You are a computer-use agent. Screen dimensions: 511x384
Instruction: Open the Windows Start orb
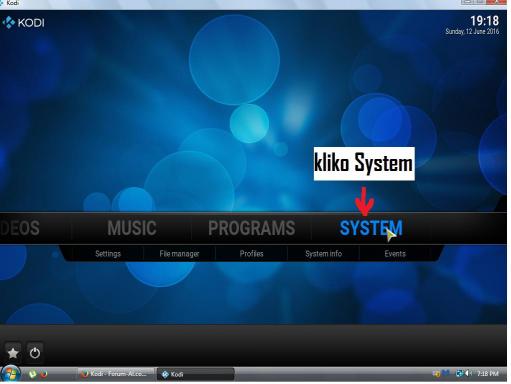[10, 374]
